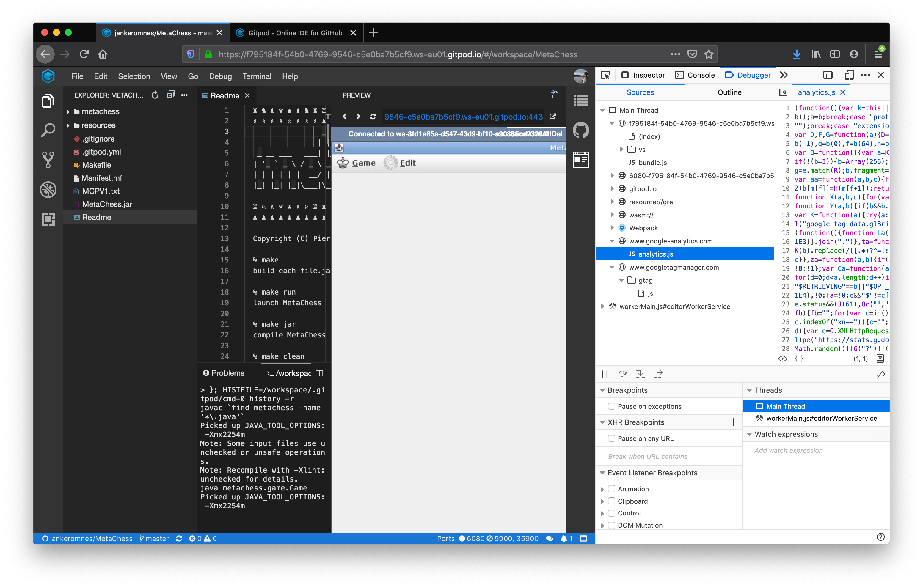Refresh the Explorer file tree

point(155,95)
